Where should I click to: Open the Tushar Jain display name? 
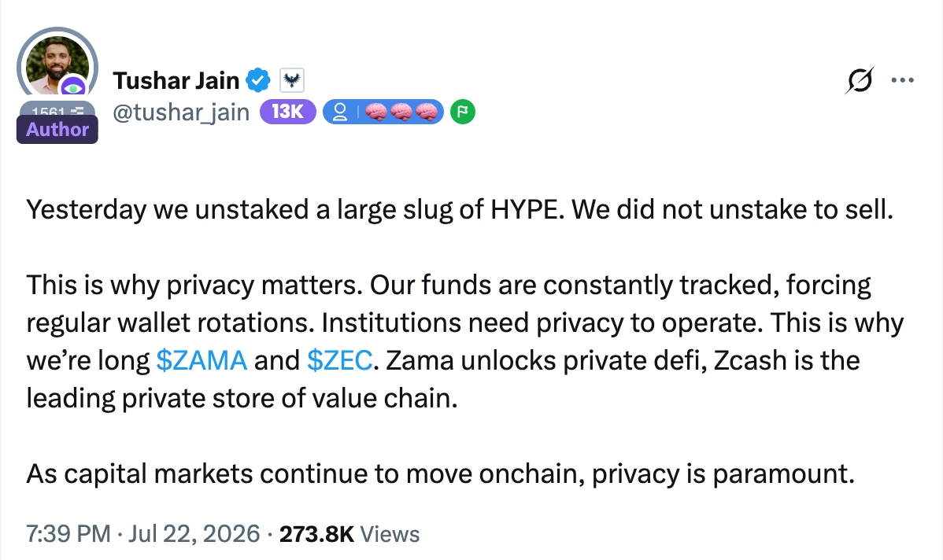point(176,80)
